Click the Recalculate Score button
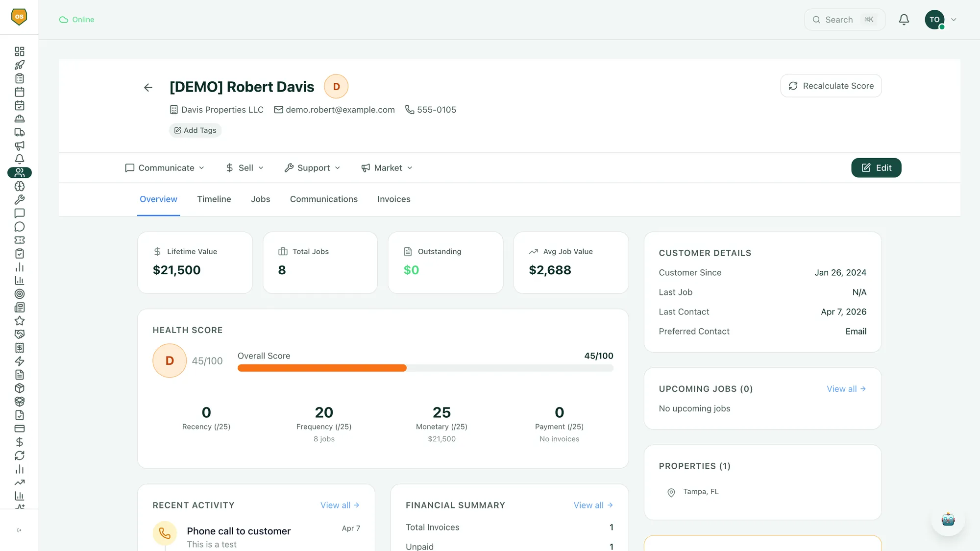 pyautogui.click(x=831, y=86)
